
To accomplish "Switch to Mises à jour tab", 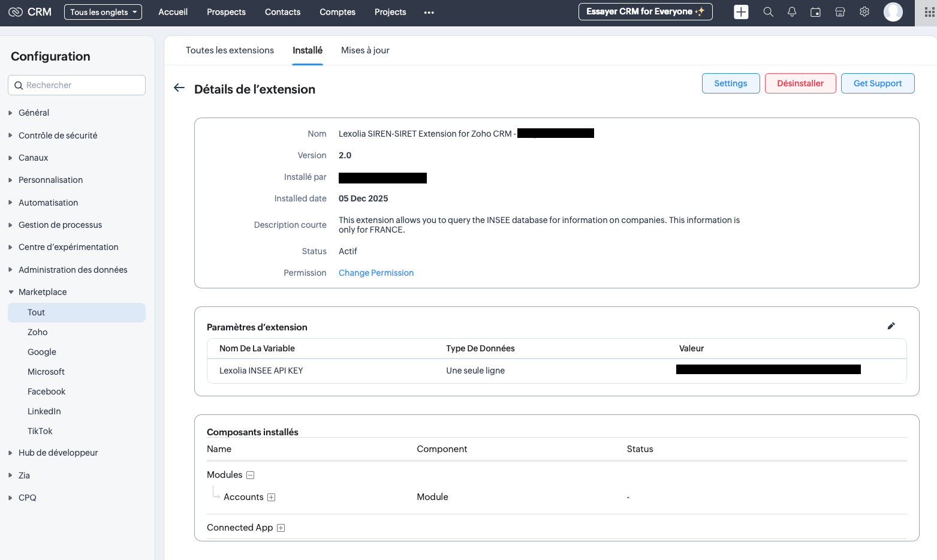I will pyautogui.click(x=365, y=50).
